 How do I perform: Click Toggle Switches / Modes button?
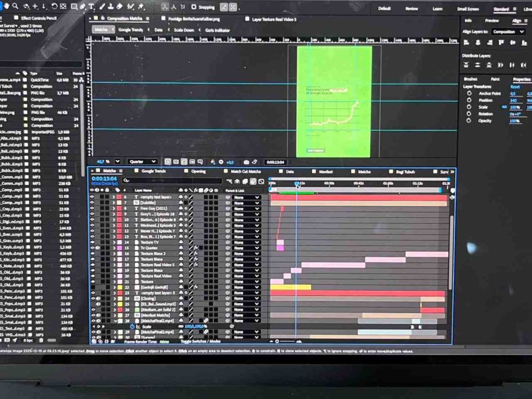point(200,341)
